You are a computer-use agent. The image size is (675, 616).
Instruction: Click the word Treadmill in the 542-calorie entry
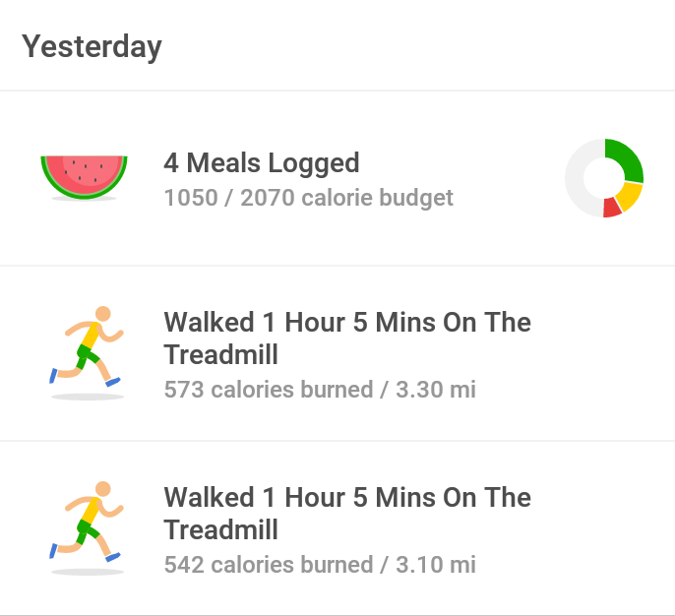coord(221,529)
